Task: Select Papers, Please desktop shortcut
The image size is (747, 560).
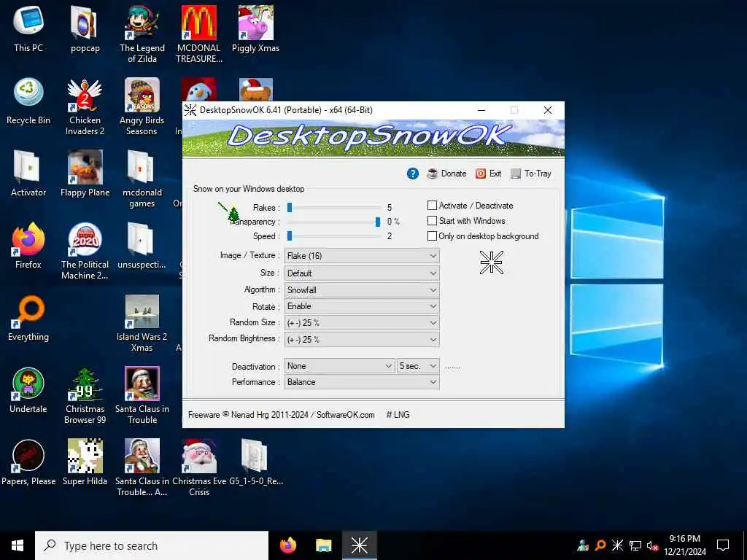Action: pyautogui.click(x=28, y=462)
